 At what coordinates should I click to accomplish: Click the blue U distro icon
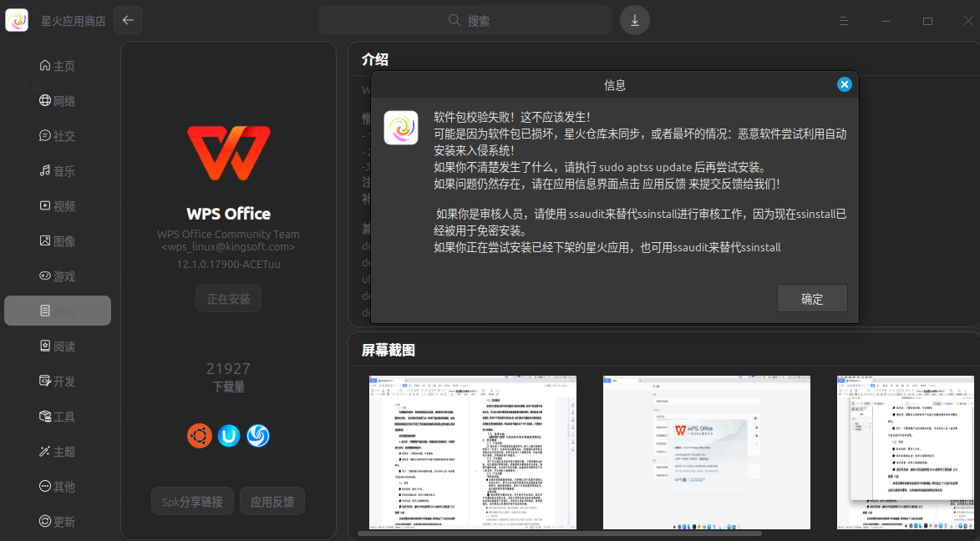pos(229,436)
